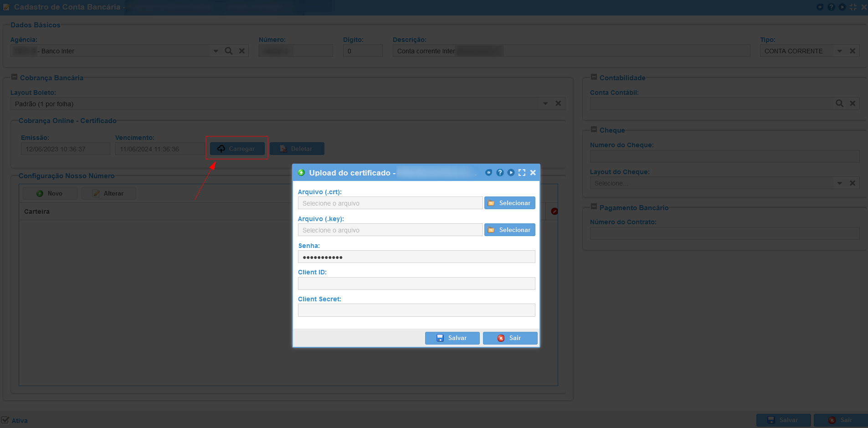Image resolution: width=868 pixels, height=428 pixels.
Task: Clear the Layout Boleto selection
Action: pos(558,103)
